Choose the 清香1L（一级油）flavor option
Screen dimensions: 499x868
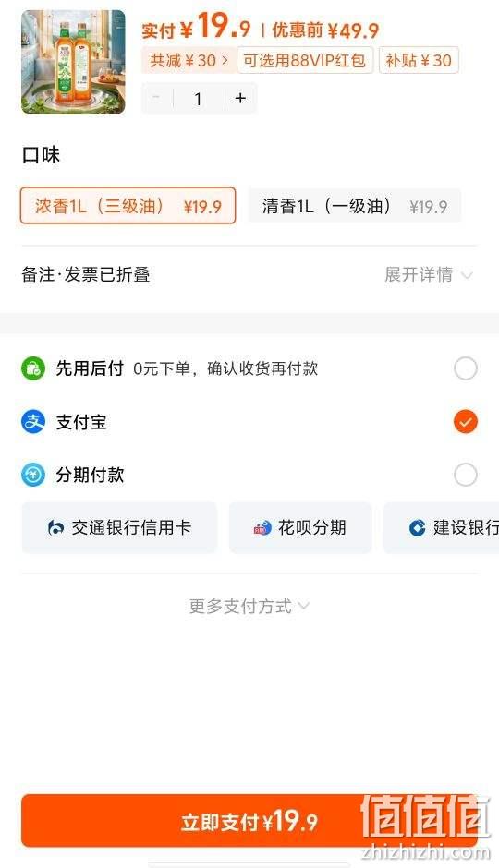coord(355,206)
